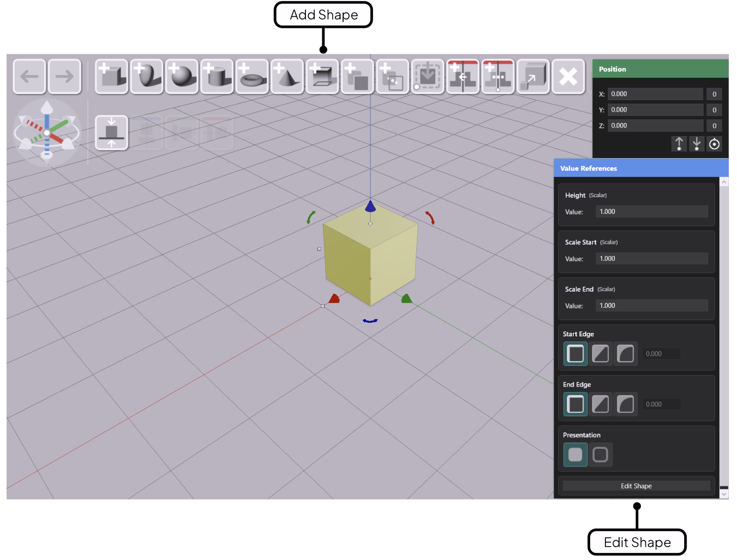Add a sphere shape

click(182, 77)
